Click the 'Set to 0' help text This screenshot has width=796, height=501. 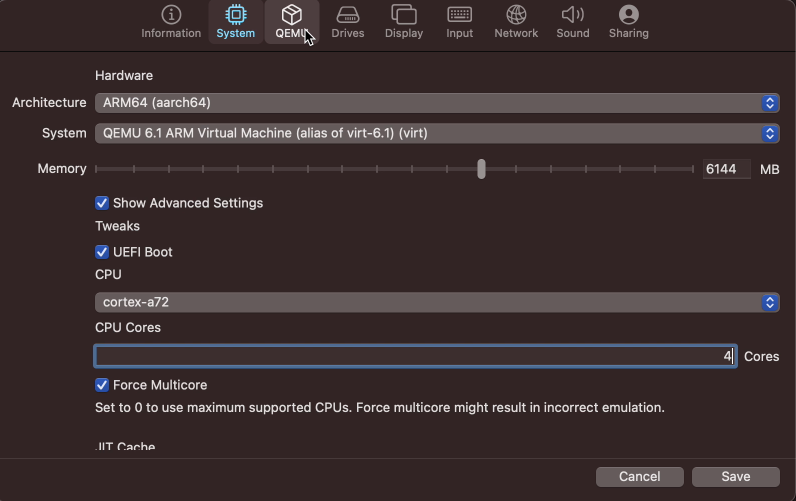pos(380,408)
